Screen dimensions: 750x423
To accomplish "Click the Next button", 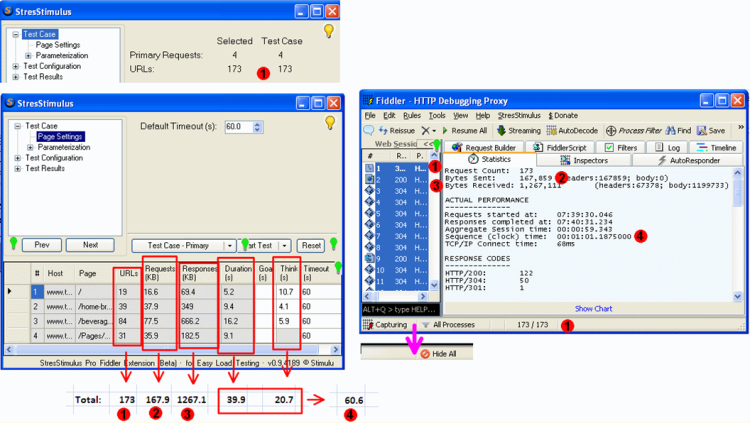I will coord(90,245).
